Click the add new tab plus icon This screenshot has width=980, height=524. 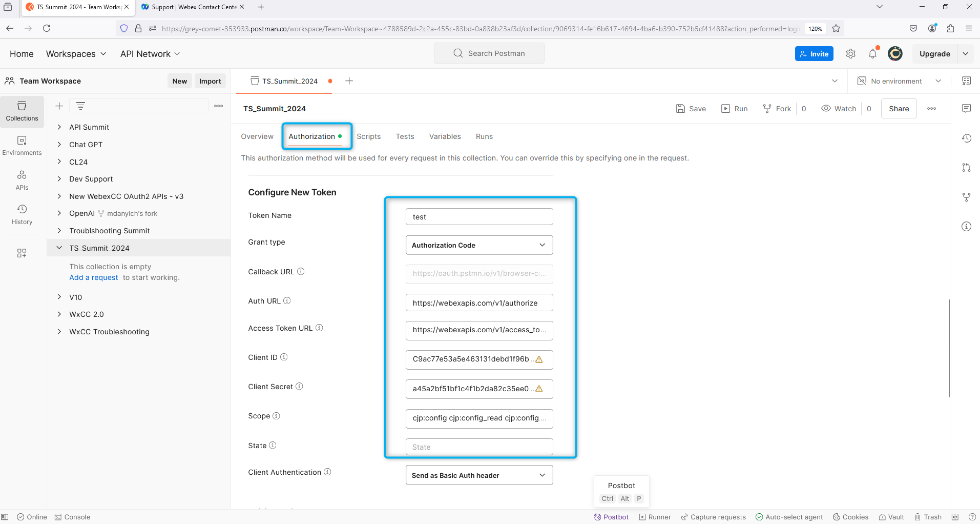point(349,81)
